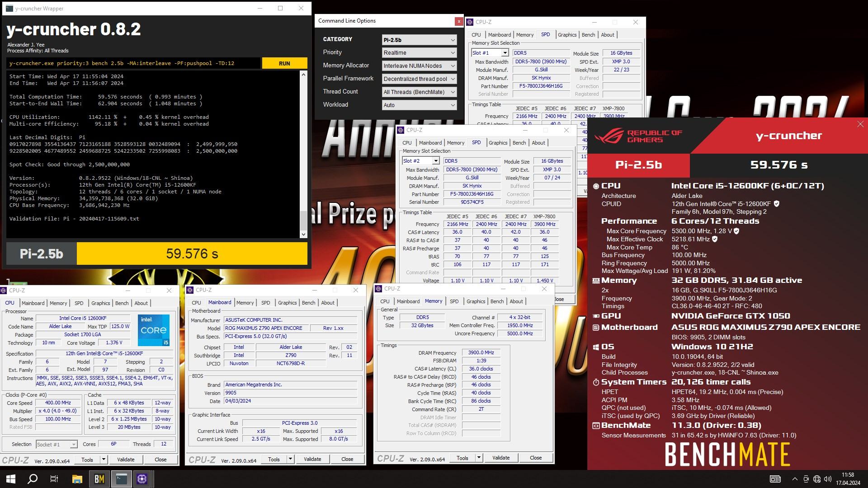The image size is (868, 488).
Task: Click Validate in CPU-Z Mainboard window
Action: click(x=312, y=459)
